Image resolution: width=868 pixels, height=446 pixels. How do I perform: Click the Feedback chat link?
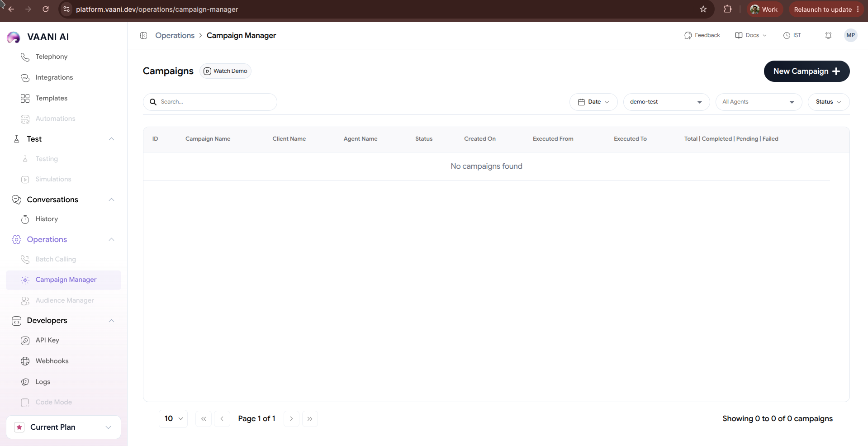(x=702, y=35)
